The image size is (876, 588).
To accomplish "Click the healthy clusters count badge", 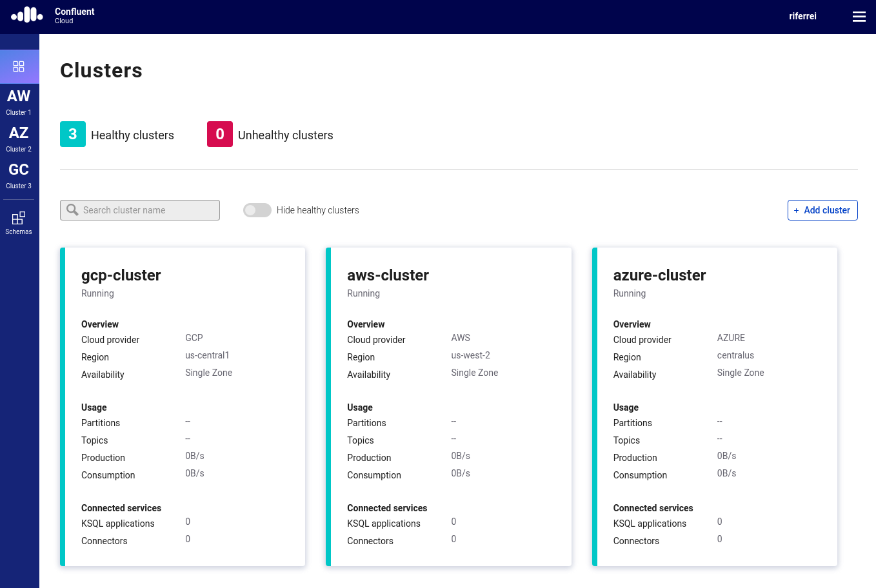I will (73, 134).
